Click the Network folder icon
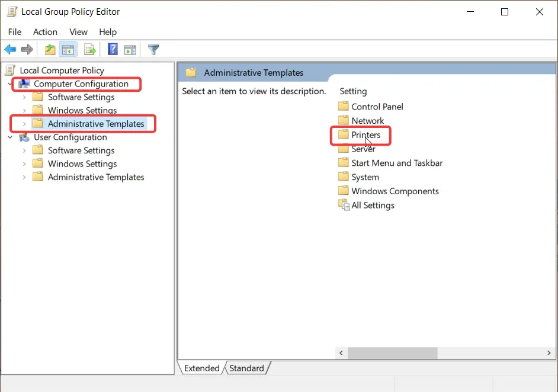The width and height of the screenshot is (558, 392). click(343, 120)
